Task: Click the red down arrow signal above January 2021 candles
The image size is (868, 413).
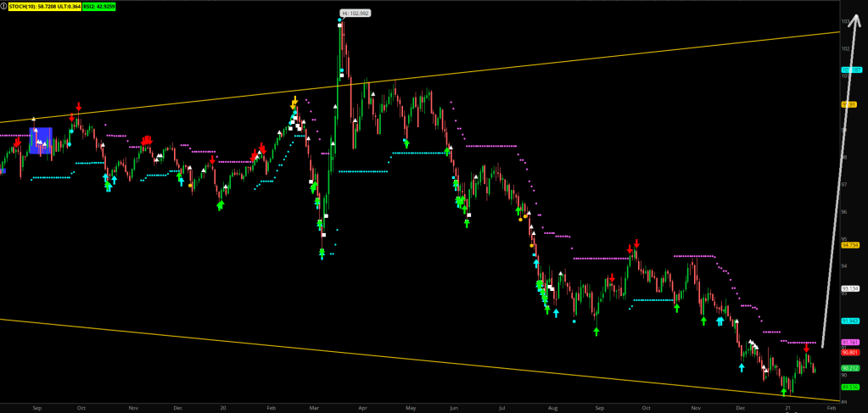Action: pyautogui.click(x=806, y=348)
